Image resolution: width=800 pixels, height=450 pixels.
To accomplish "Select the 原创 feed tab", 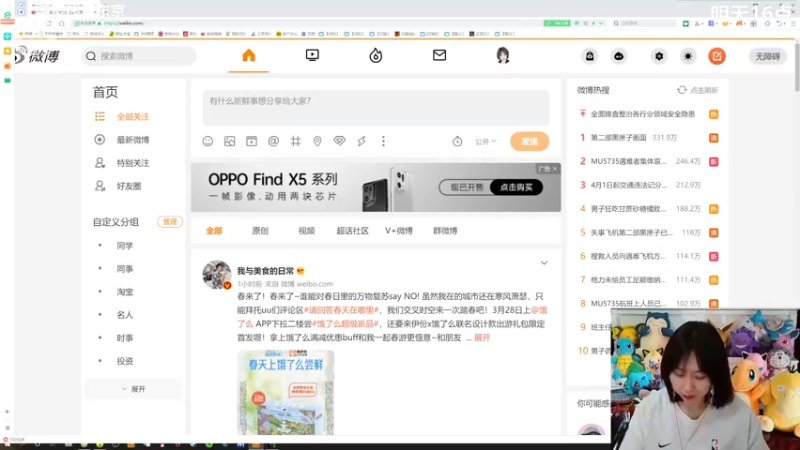I will 260,231.
